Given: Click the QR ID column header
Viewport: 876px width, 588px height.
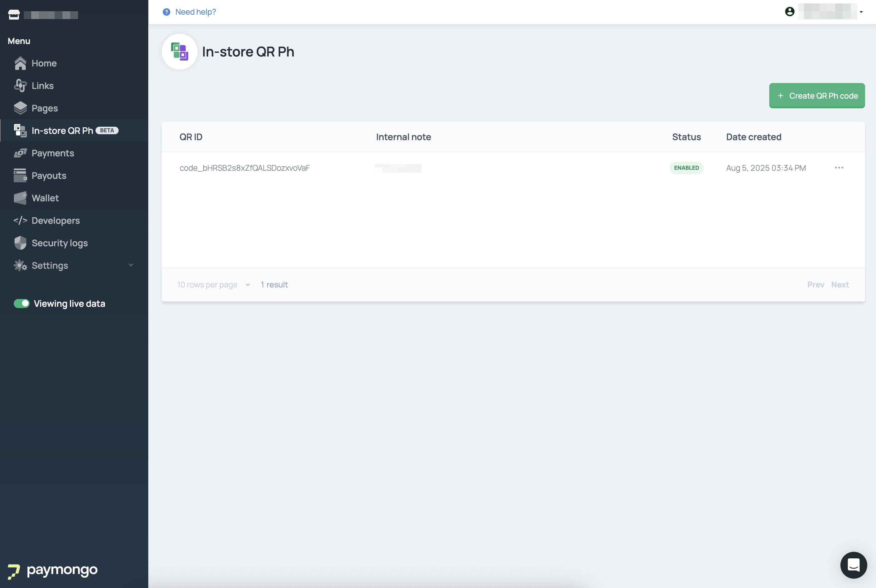Looking at the screenshot, I should tap(191, 137).
